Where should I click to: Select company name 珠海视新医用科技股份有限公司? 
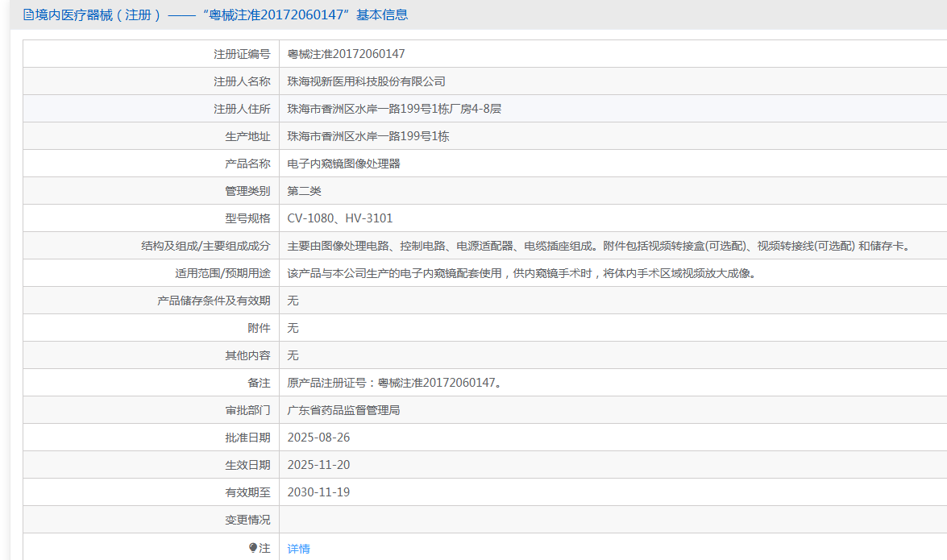(x=367, y=81)
